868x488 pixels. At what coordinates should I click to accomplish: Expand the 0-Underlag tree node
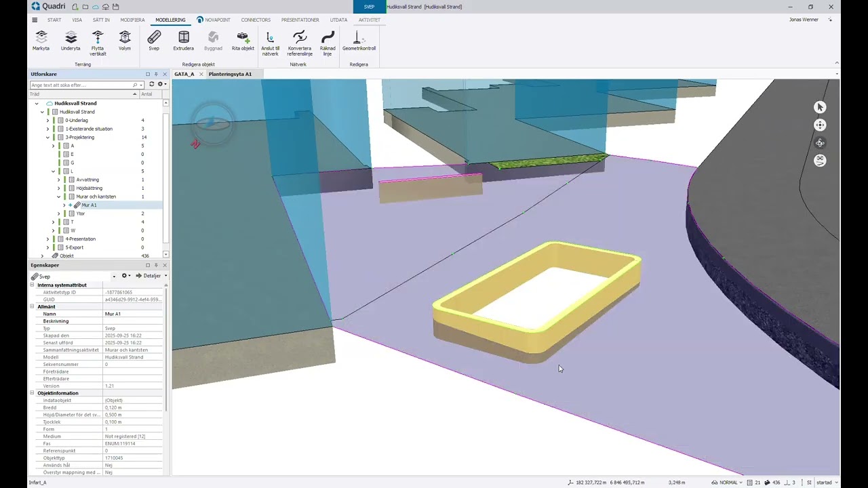pyautogui.click(x=47, y=121)
